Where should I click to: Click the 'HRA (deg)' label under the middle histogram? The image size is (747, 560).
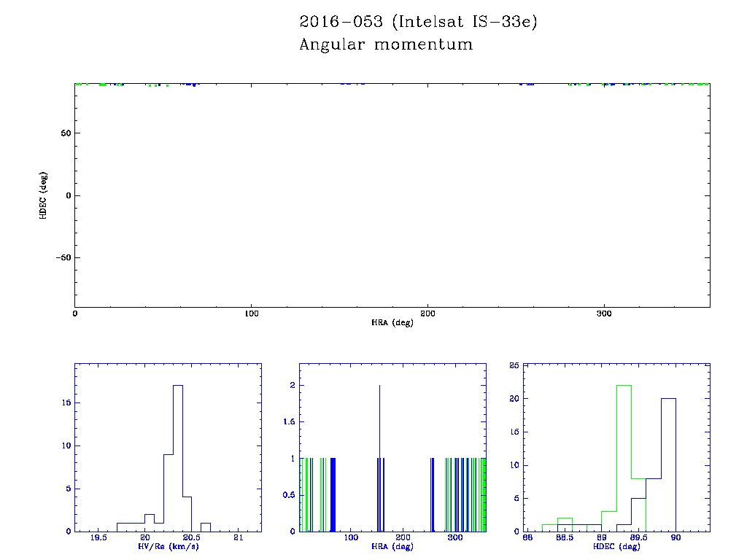click(392, 546)
